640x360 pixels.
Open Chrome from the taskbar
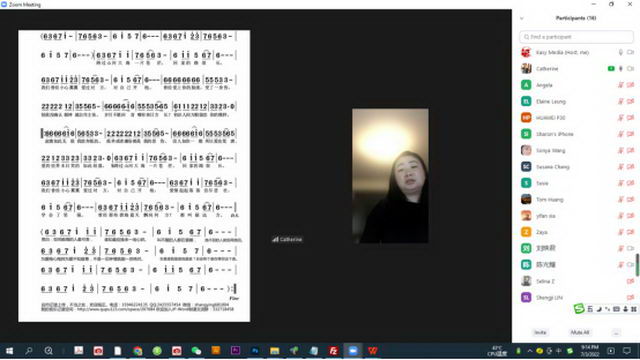(138, 351)
